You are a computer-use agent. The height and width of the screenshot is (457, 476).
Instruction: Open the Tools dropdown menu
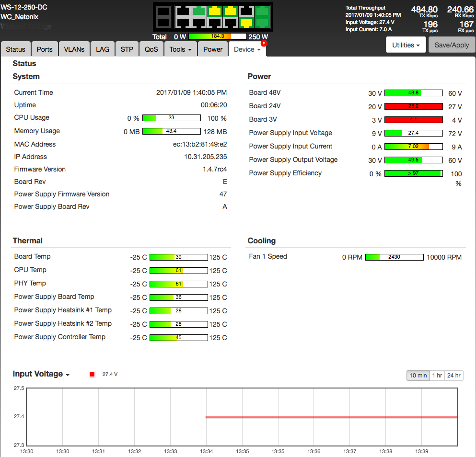(x=180, y=49)
